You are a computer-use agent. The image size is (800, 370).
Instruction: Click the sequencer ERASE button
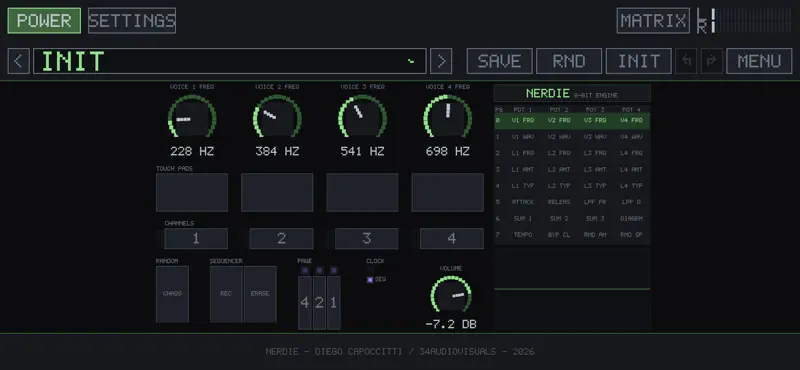click(x=260, y=294)
